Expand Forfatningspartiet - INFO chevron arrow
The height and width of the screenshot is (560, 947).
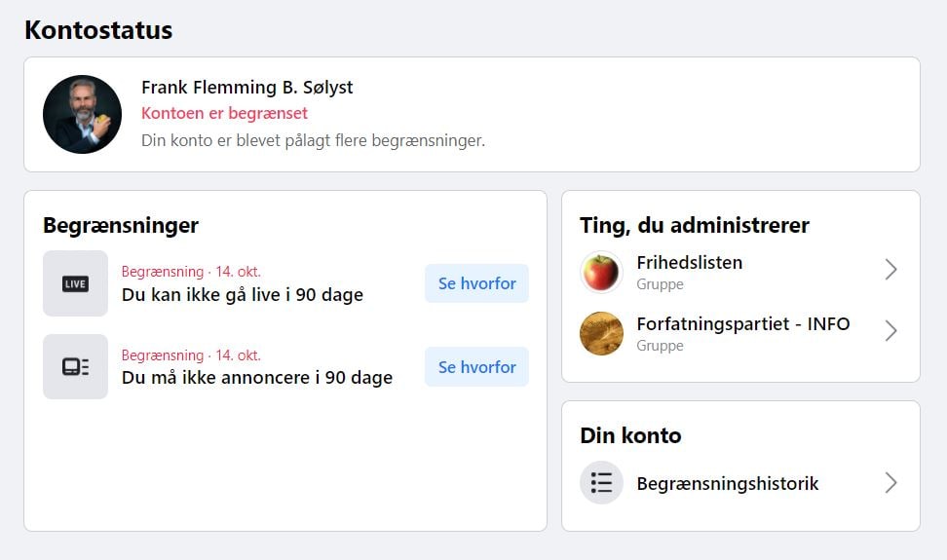(890, 331)
